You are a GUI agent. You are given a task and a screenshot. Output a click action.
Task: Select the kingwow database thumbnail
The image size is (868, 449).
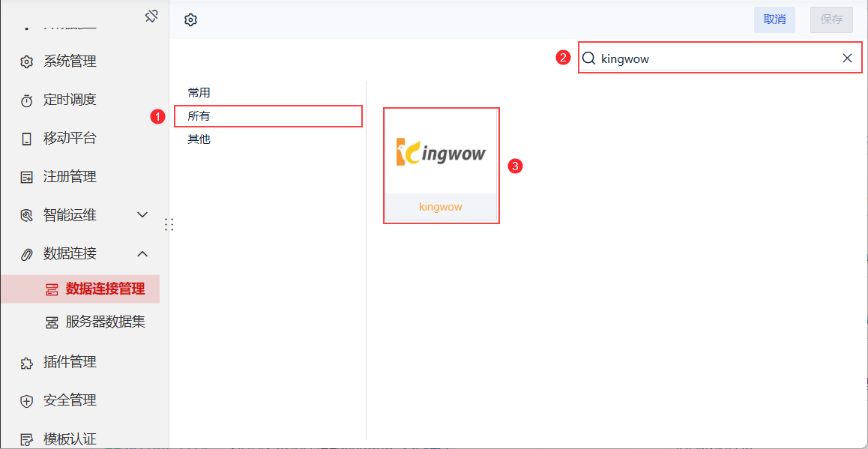tap(441, 154)
